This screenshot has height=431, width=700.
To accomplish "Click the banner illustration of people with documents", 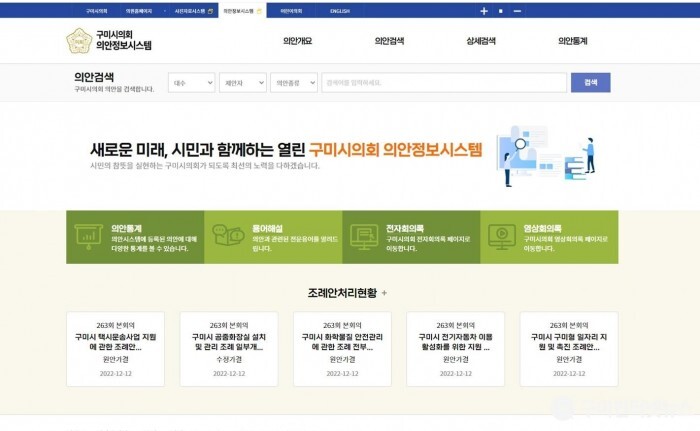I will click(x=546, y=156).
